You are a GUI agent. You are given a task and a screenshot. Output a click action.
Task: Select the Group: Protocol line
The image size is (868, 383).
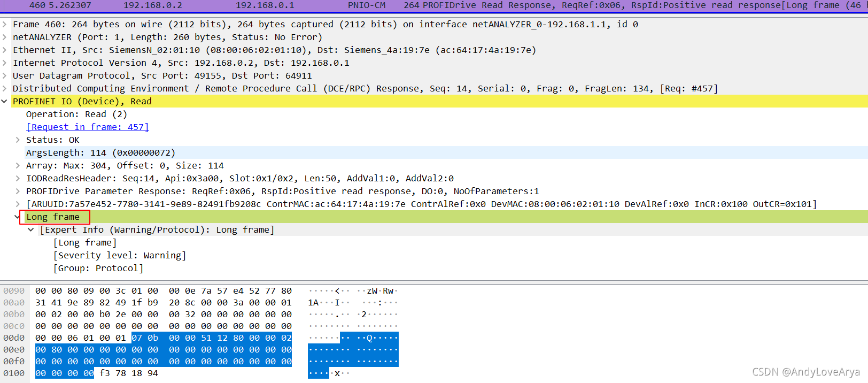pyautogui.click(x=98, y=269)
